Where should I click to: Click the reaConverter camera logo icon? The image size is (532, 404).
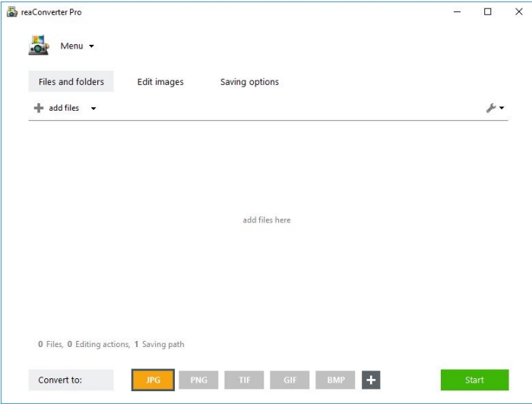(x=39, y=46)
